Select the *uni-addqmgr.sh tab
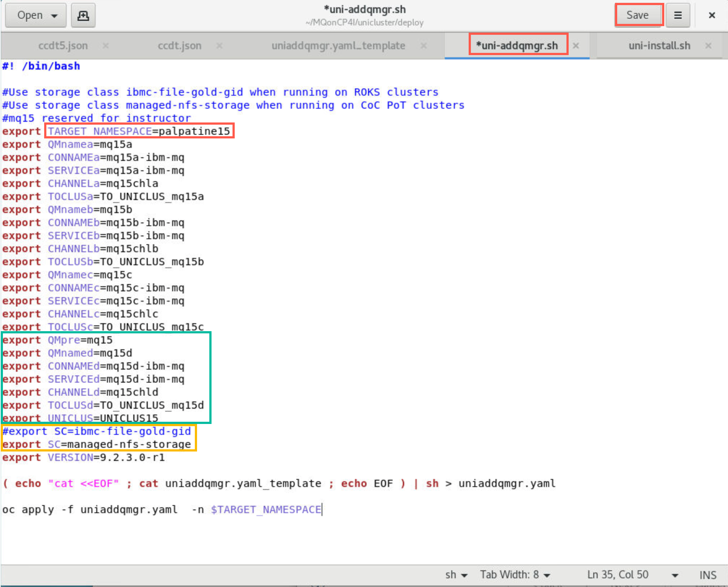728x587 pixels. [517, 46]
